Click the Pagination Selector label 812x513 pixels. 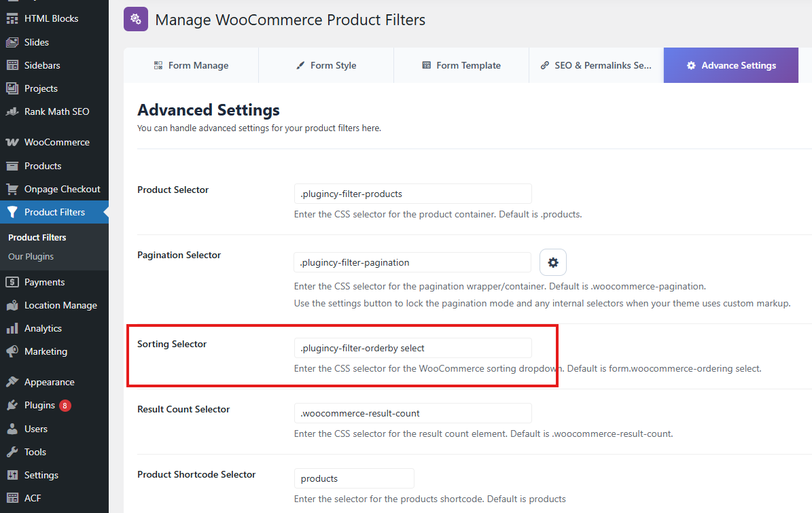179,255
